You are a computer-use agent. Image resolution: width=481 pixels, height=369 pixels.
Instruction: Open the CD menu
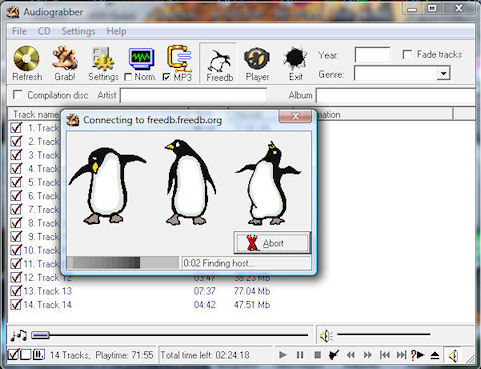pos(44,31)
